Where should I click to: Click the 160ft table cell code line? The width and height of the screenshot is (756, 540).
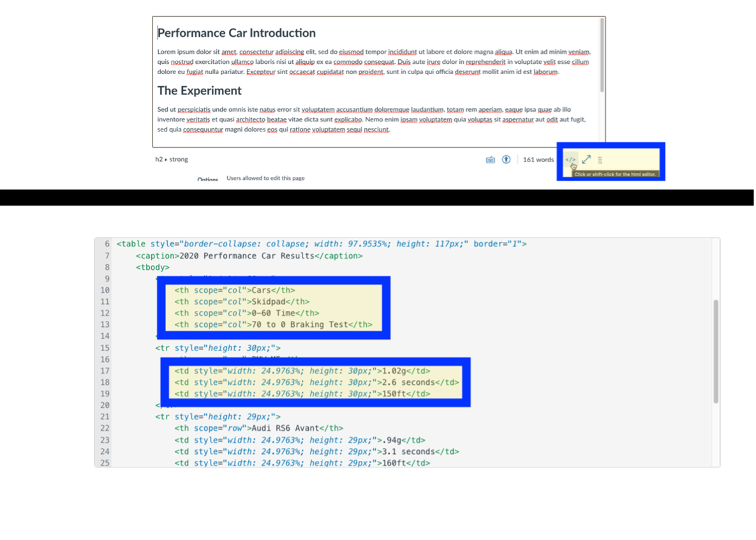(302, 463)
